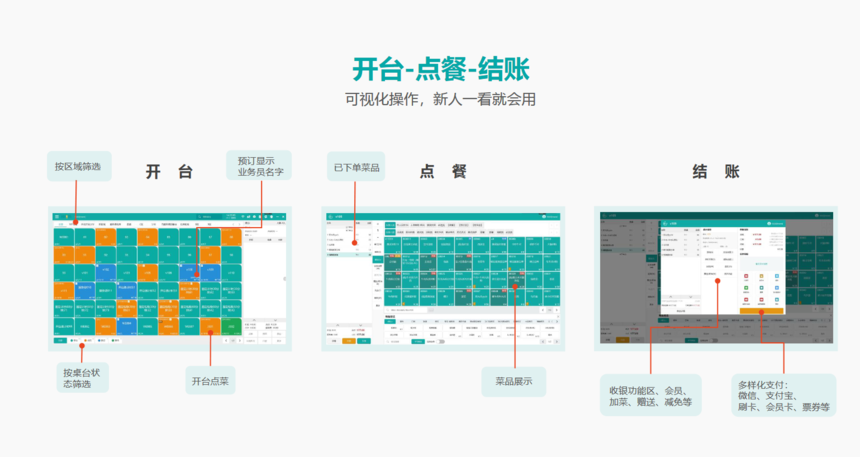
Task: Select the highlighted order row in 点餐 list
Action: pyautogui.click(x=349, y=255)
